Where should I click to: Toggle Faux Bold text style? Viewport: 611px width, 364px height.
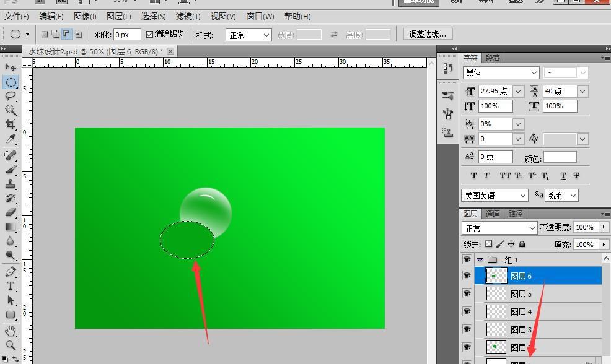pos(473,176)
